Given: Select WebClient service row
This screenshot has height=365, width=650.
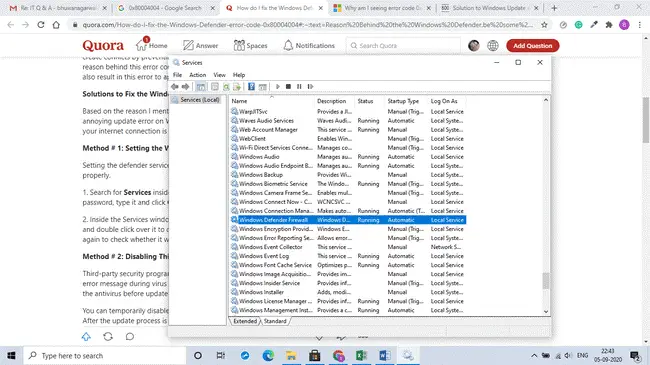Looking at the screenshot, I should click(x=348, y=139).
